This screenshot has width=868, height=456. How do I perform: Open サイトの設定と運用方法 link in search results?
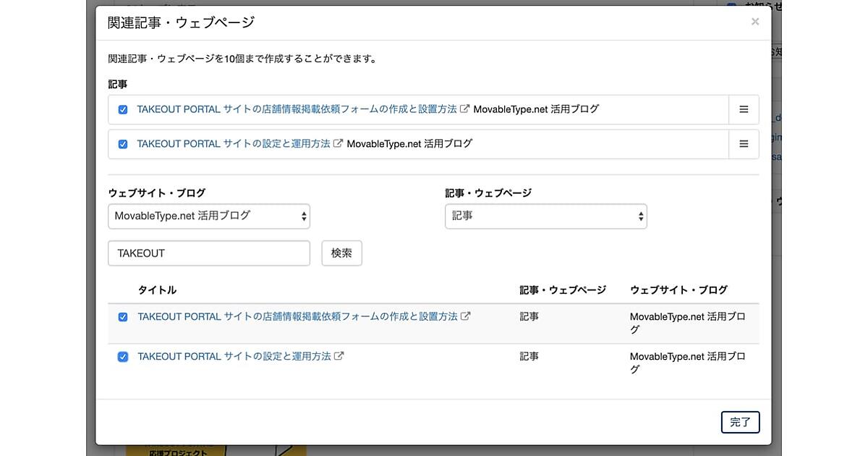(234, 356)
